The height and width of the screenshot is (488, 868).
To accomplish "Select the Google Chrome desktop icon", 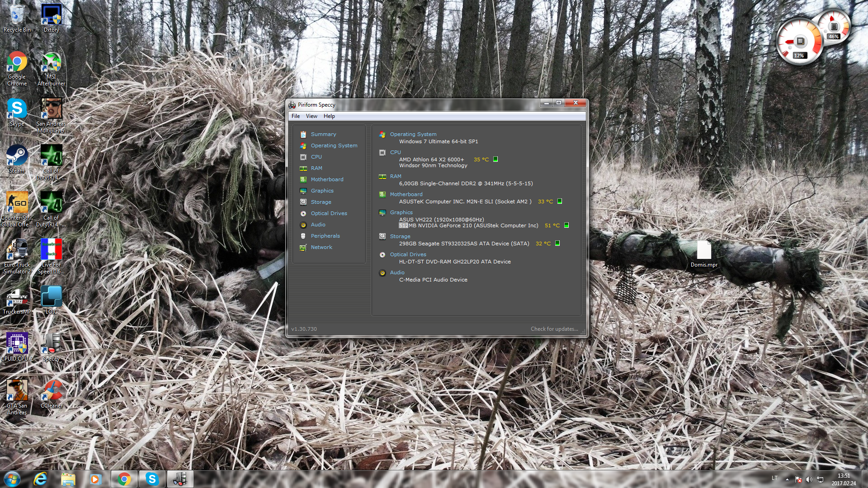I will 17,69.
